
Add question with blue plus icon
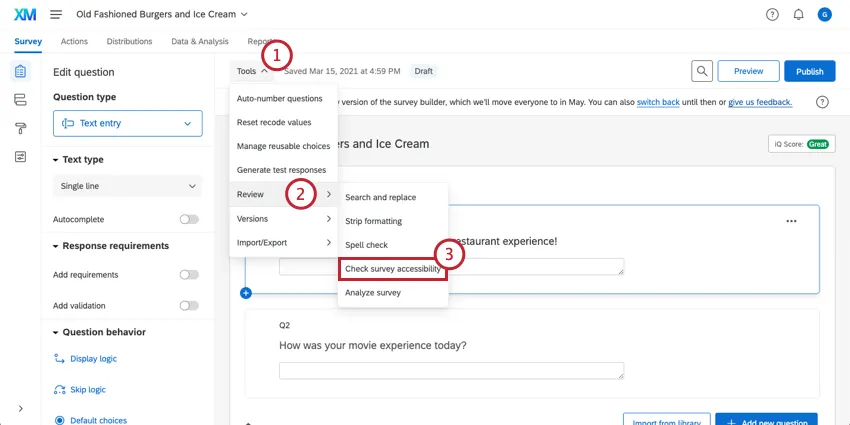click(246, 293)
